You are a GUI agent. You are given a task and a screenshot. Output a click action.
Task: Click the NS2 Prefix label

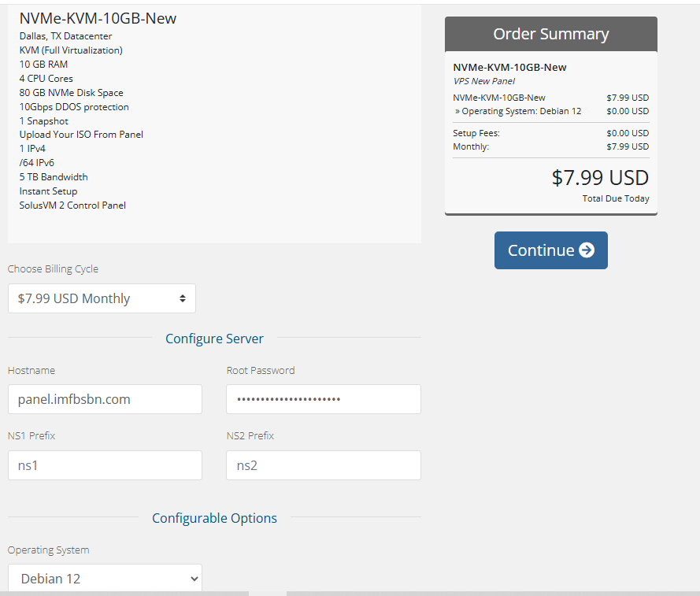[250, 435]
